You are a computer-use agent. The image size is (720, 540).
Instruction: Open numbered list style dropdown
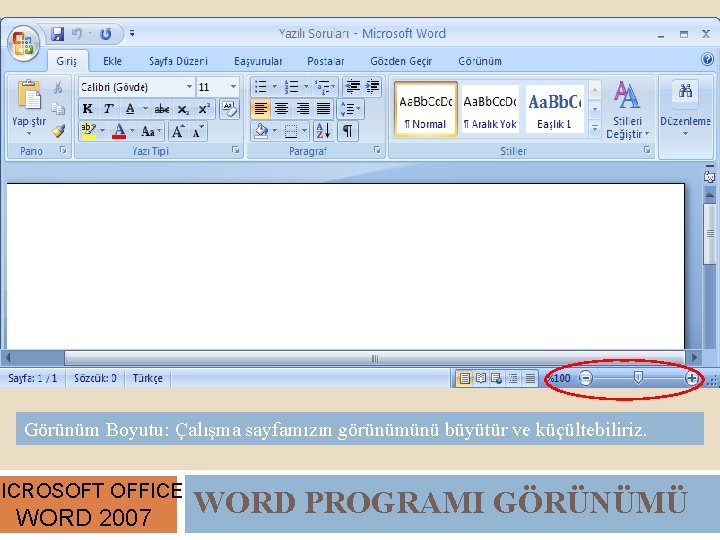click(306, 86)
